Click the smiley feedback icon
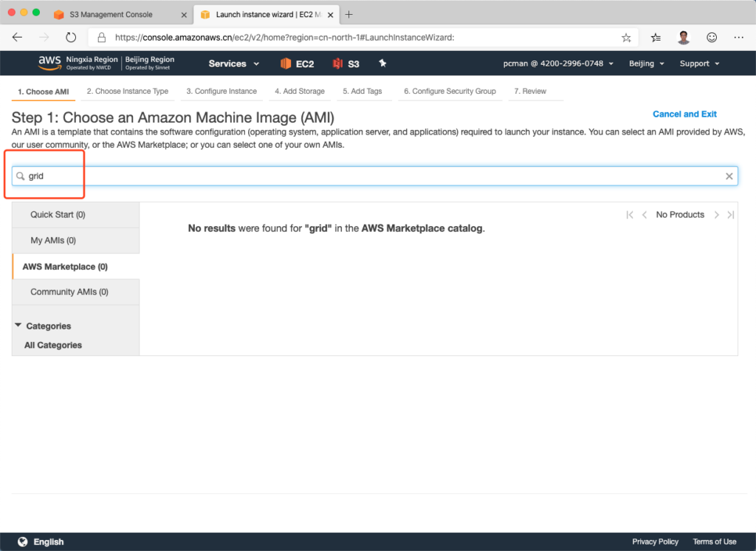Image resolution: width=756 pixels, height=551 pixels. point(712,37)
